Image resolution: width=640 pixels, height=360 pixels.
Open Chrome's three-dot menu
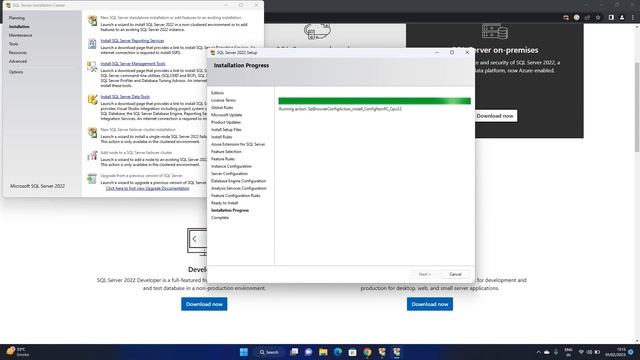coord(633,18)
